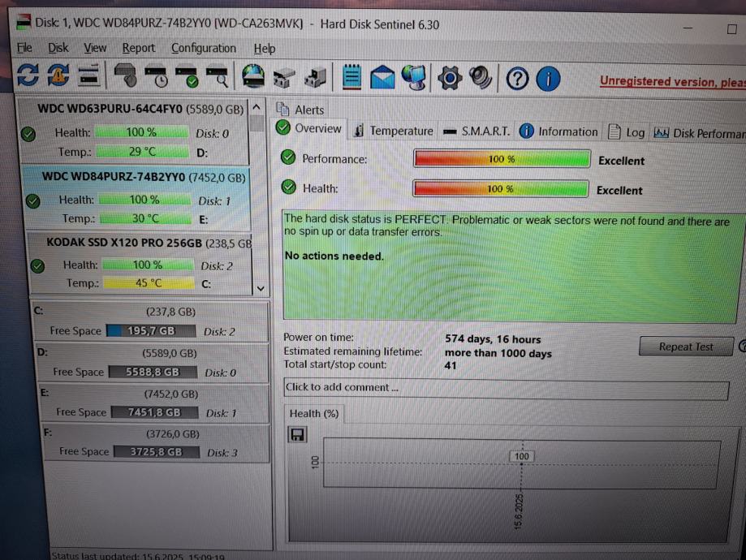Click the Hard Disk Sentinel title bar icon
The image size is (746, 560).
click(x=24, y=22)
